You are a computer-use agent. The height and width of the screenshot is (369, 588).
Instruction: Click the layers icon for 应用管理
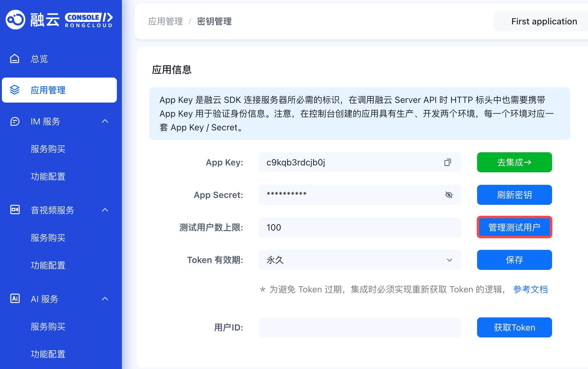15,90
